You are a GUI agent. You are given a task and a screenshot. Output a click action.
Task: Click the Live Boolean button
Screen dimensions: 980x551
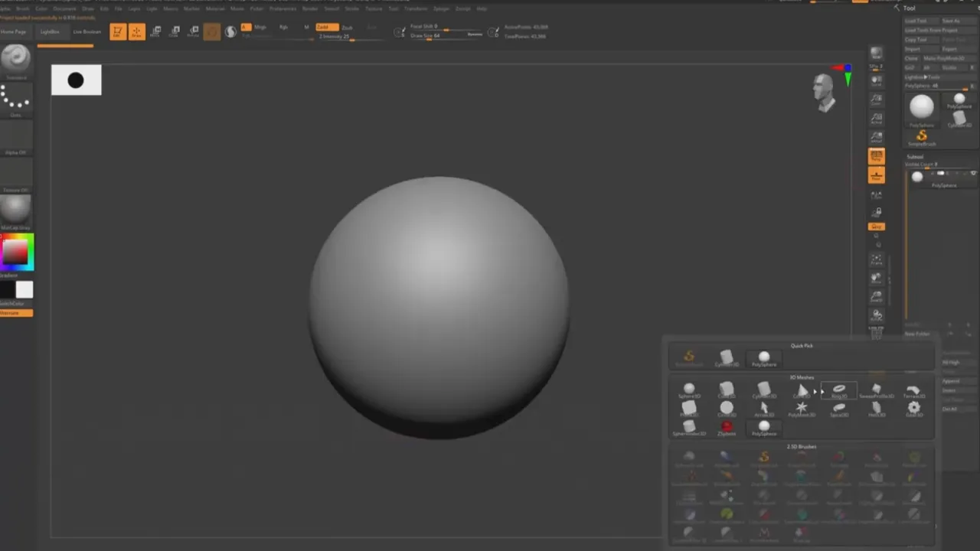coord(87,32)
